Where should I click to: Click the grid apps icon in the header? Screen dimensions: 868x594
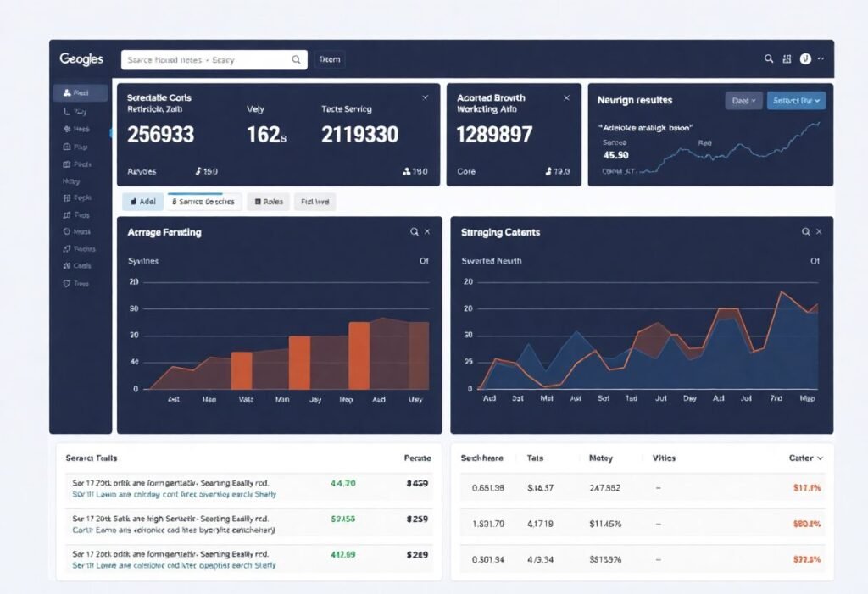[x=787, y=59]
